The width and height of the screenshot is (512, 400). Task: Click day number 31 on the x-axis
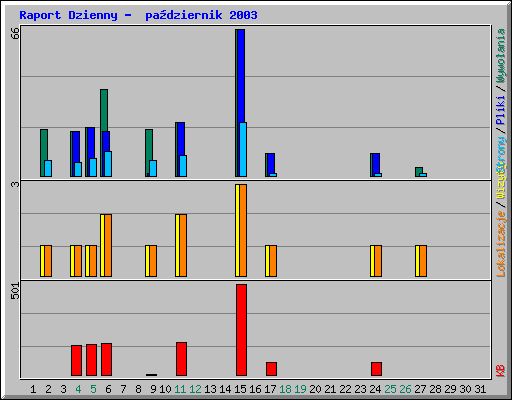(x=480, y=389)
